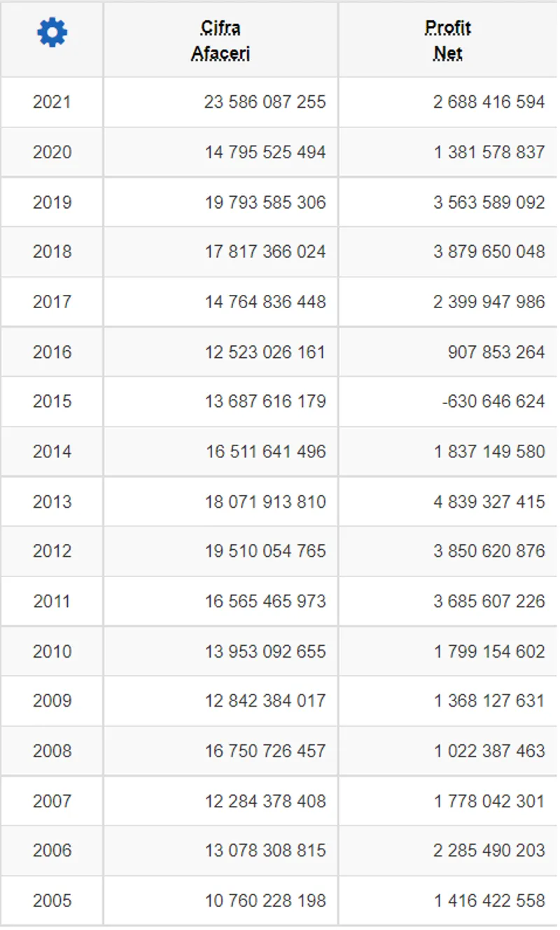Click turnover value 17 817 366 024
This screenshot has width=560, height=930.
(x=265, y=252)
